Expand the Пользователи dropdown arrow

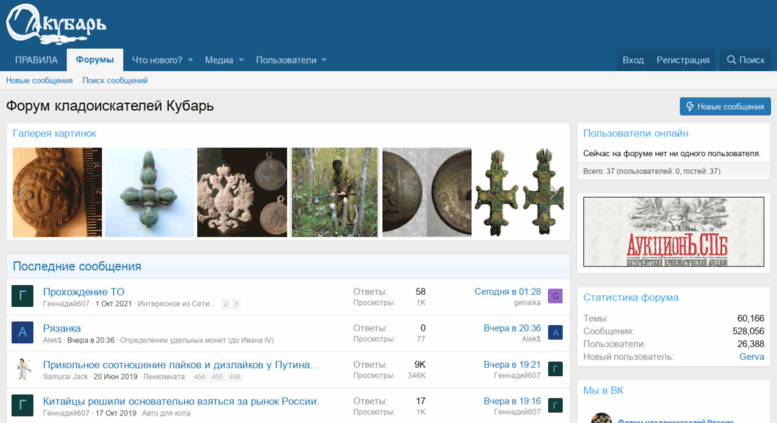coord(324,60)
